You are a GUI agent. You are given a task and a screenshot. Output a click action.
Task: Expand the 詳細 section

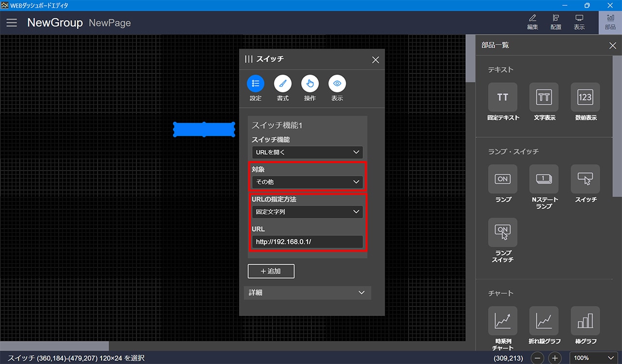(307, 293)
